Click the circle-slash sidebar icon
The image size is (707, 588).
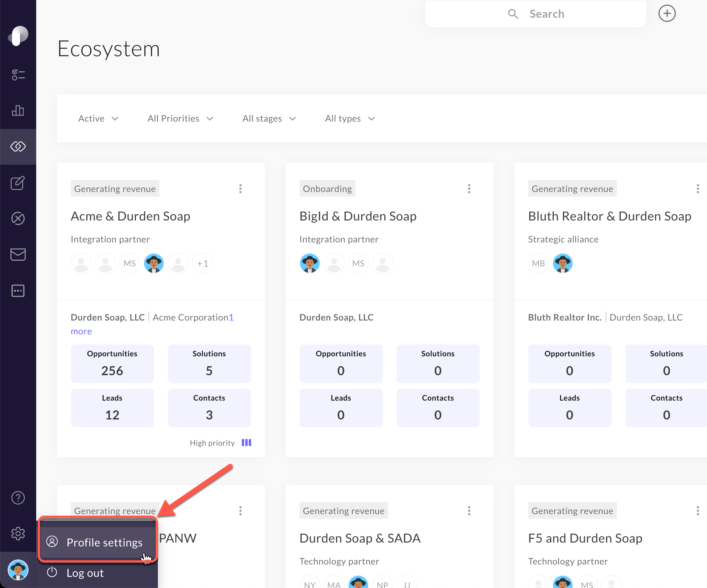coord(18,218)
